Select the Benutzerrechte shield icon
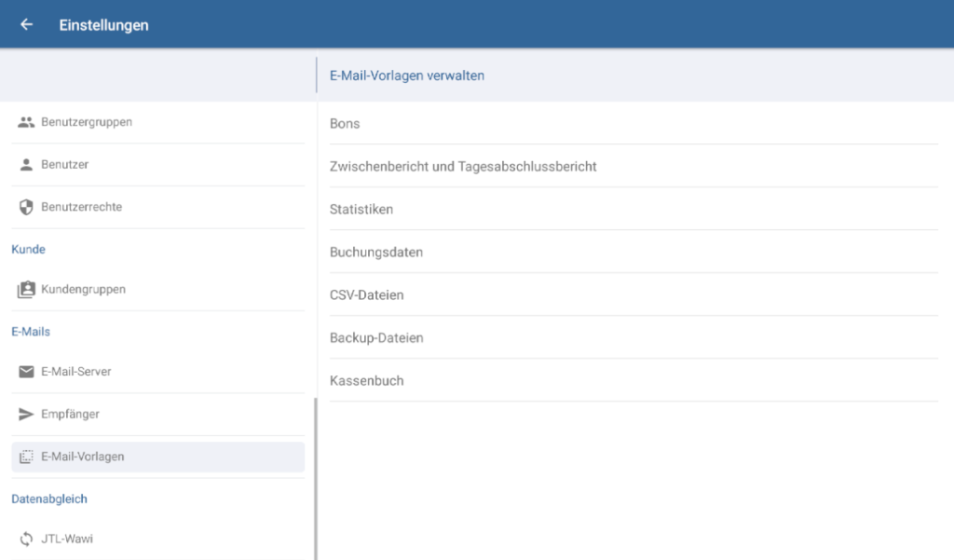This screenshot has height=560, width=954. pyautogui.click(x=27, y=206)
